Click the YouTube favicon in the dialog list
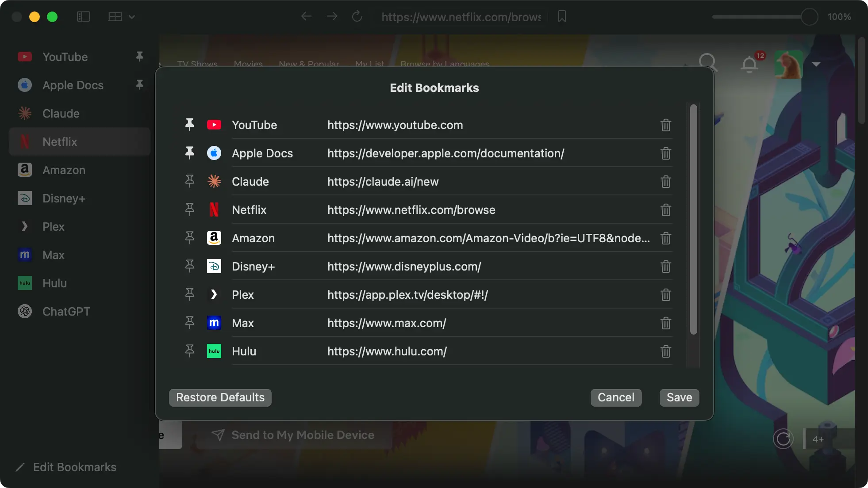Image resolution: width=868 pixels, height=488 pixels. pos(214,125)
